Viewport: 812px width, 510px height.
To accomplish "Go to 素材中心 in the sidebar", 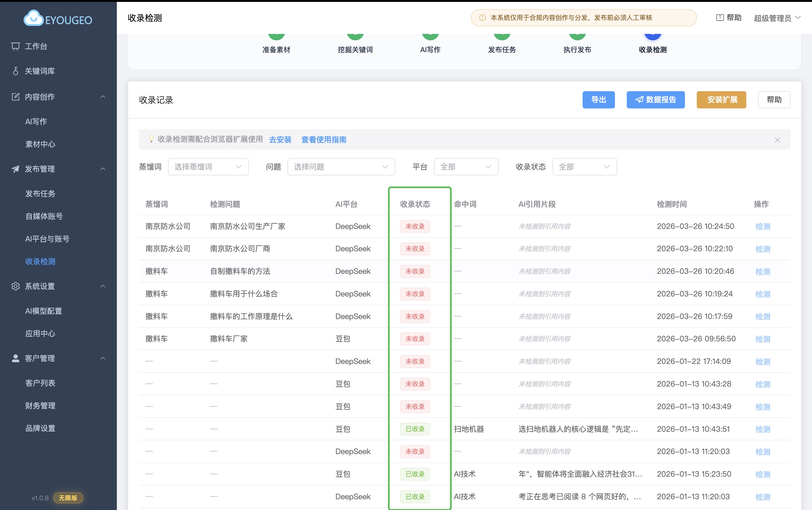I will coord(40,144).
